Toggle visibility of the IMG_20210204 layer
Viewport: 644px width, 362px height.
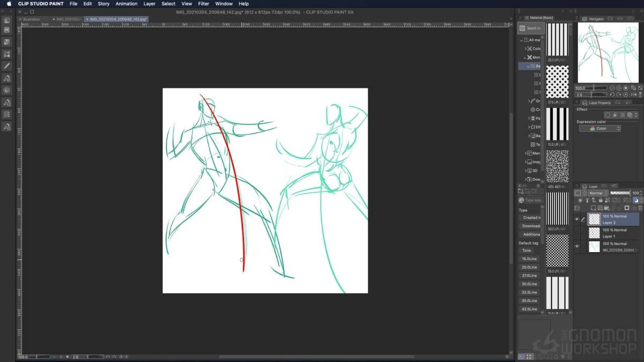(x=577, y=247)
